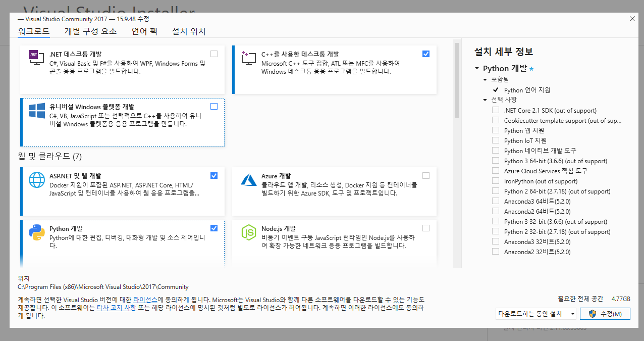Click the ASP.NET web development globe icon
The height and width of the screenshot is (341, 644).
point(37,180)
